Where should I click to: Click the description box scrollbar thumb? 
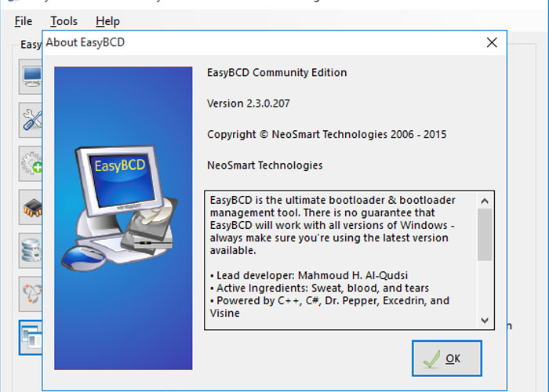[485, 235]
